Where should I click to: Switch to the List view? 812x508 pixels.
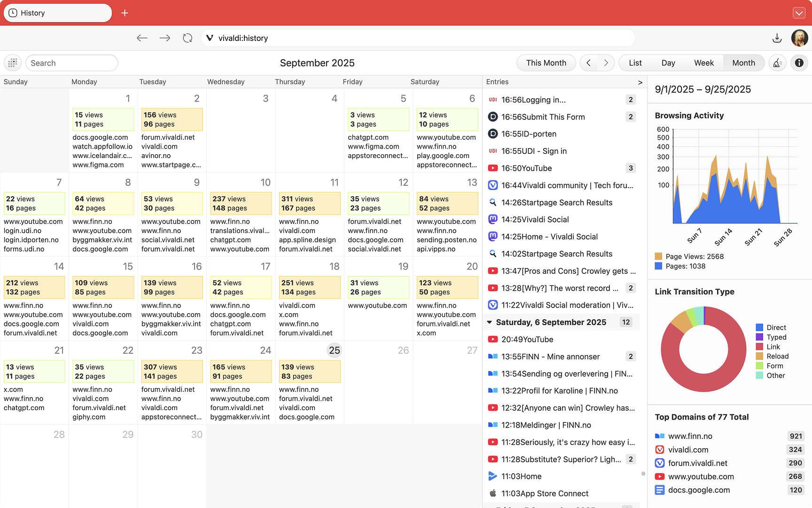pyautogui.click(x=635, y=63)
